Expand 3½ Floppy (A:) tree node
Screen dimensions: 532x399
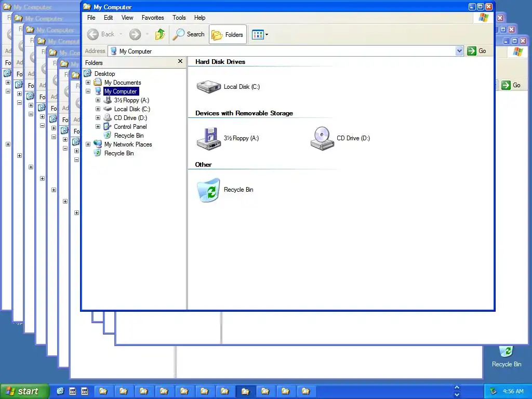click(x=98, y=100)
